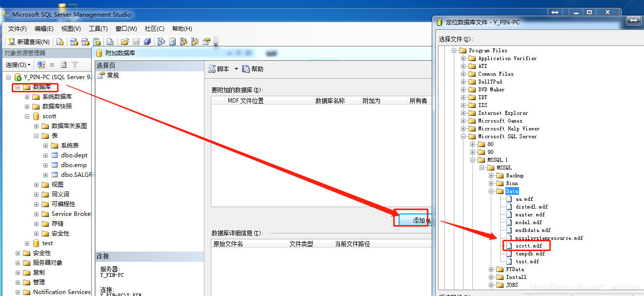Click the Stop icon in Object Explorer
This screenshot has height=296, width=644.
click(52, 64)
